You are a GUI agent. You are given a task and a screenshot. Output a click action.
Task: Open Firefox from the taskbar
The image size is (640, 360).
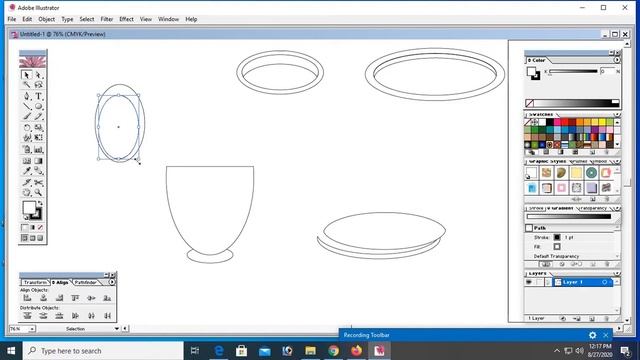(x=357, y=351)
